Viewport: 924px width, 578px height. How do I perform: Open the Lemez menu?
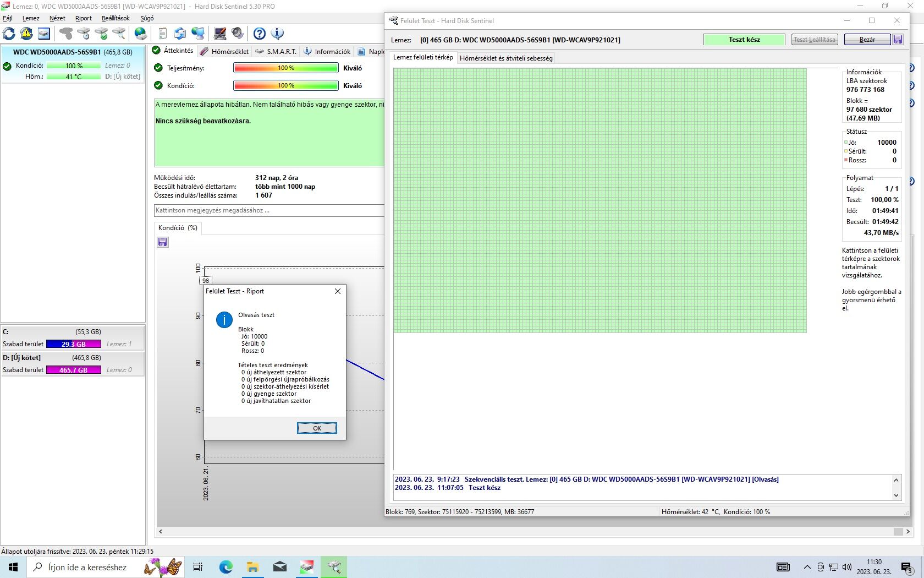coord(31,18)
